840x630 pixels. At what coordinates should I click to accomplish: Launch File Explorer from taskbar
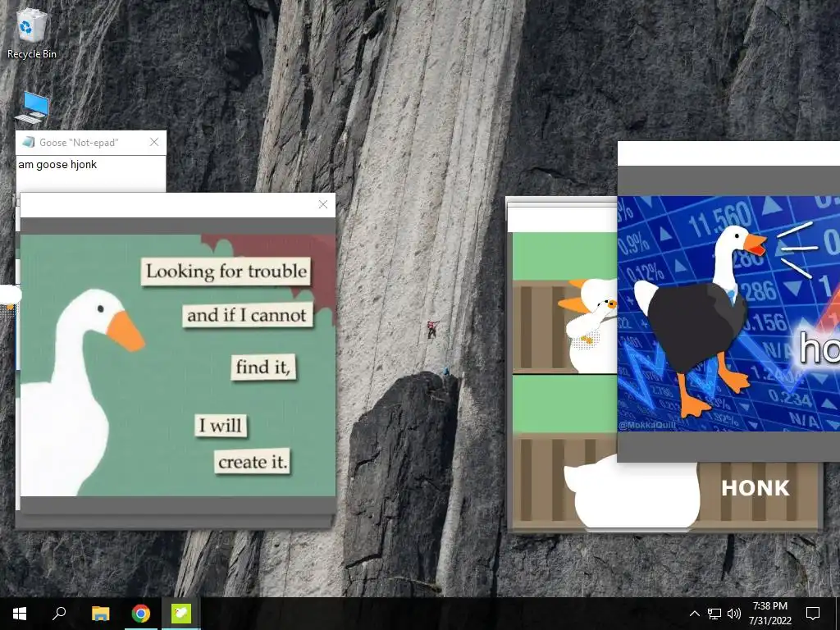[100, 614]
